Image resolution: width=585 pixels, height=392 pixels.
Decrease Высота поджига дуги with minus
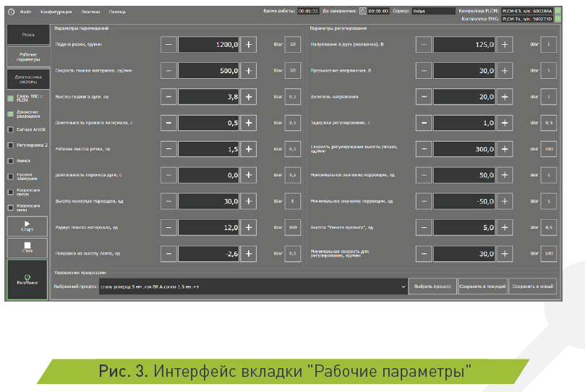coord(168,97)
